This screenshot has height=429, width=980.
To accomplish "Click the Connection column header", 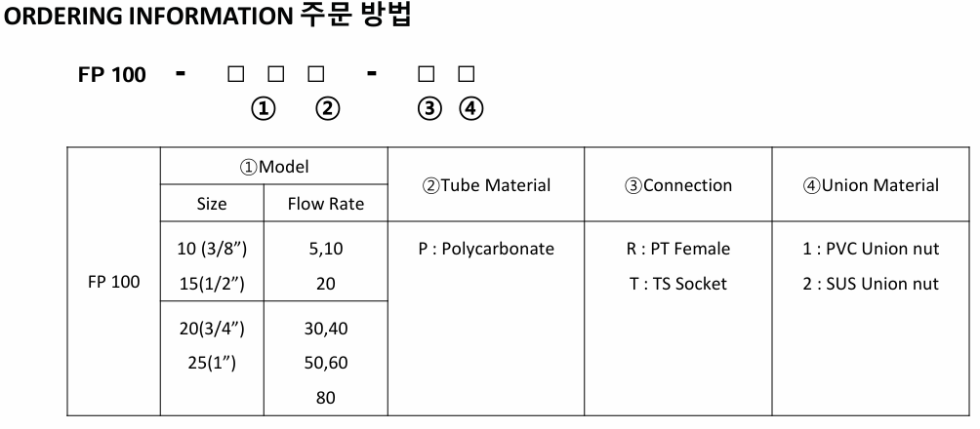I will point(678,185).
